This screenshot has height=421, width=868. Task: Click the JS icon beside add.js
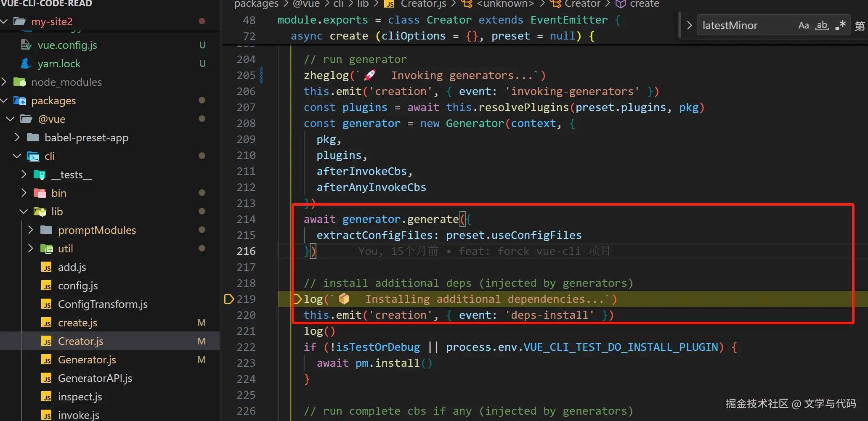(46, 267)
